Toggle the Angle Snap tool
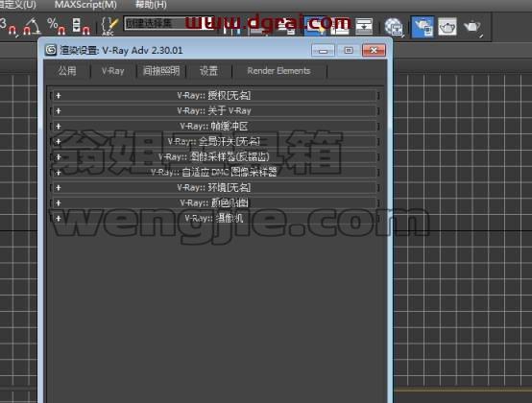Screen dimensions: 532x403 (32, 27)
